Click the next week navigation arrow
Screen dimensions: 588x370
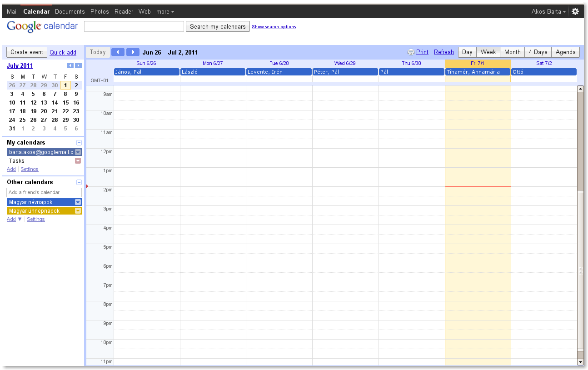(x=133, y=52)
